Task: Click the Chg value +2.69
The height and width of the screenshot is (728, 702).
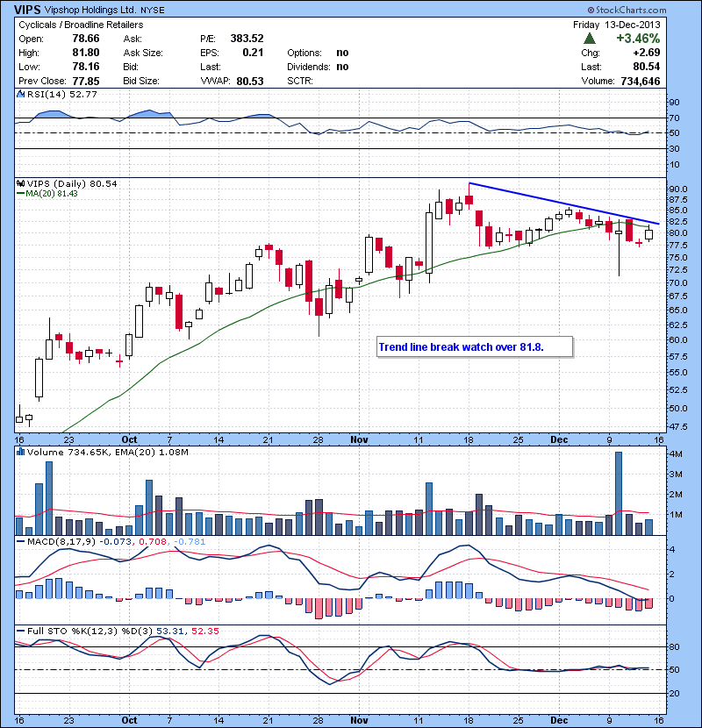Action: tap(646, 53)
